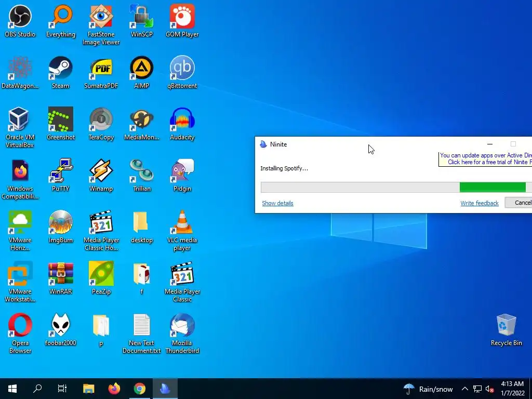
Task: Open File Explorer from the taskbar
Action: tap(88, 389)
